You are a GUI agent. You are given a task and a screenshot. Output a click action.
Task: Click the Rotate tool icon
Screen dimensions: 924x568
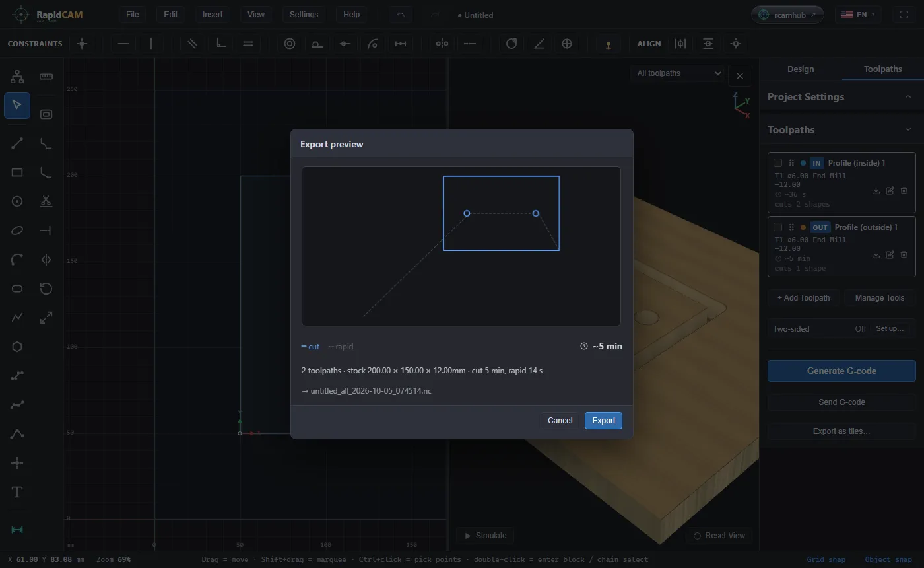pos(46,289)
